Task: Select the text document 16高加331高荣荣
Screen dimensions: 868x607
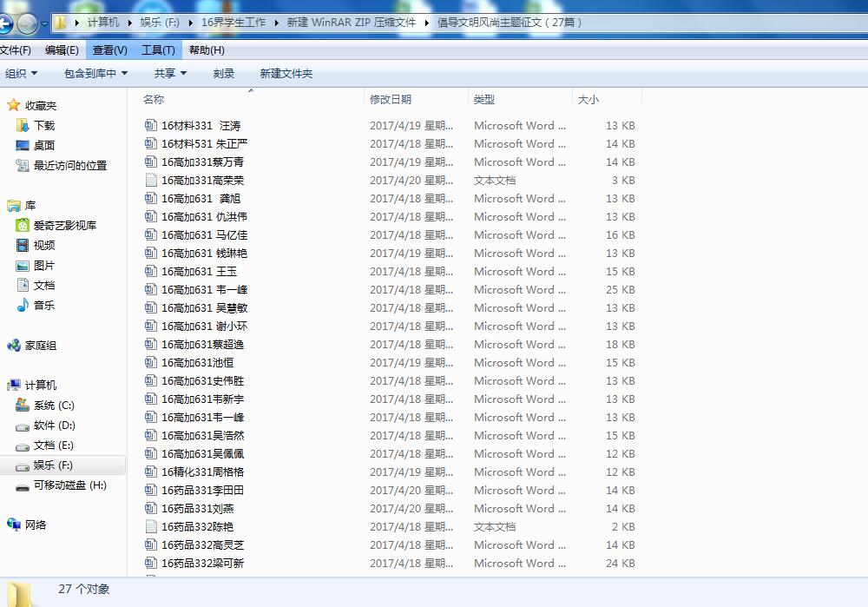Action: [202, 180]
